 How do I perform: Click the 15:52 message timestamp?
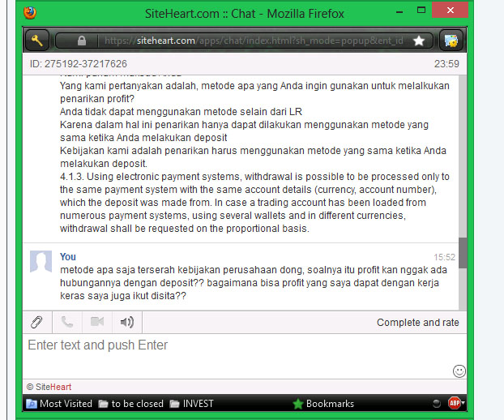(x=445, y=257)
